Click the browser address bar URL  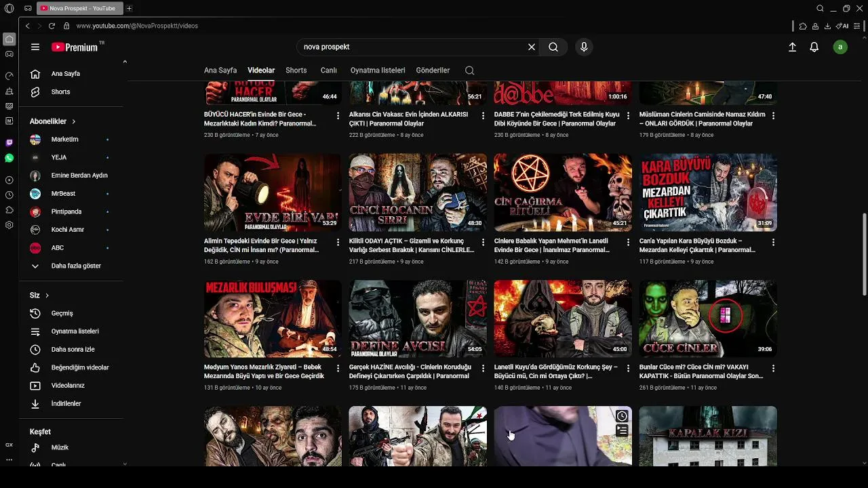click(137, 26)
